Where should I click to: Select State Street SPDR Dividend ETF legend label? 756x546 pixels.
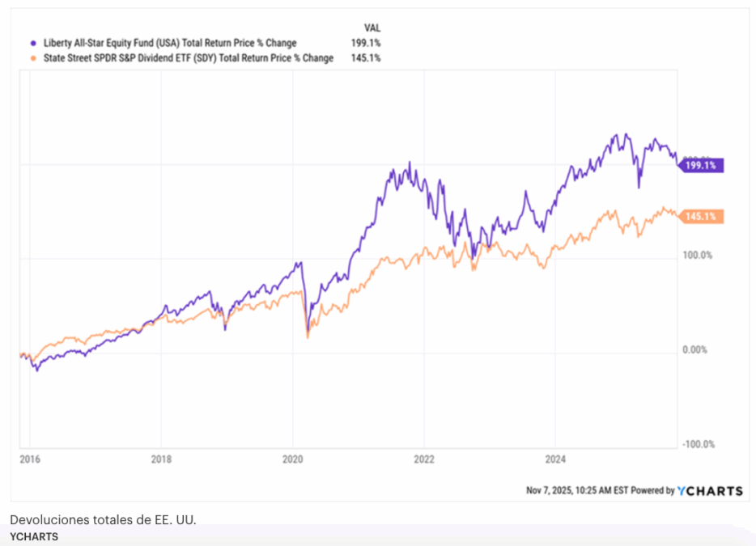[186, 58]
